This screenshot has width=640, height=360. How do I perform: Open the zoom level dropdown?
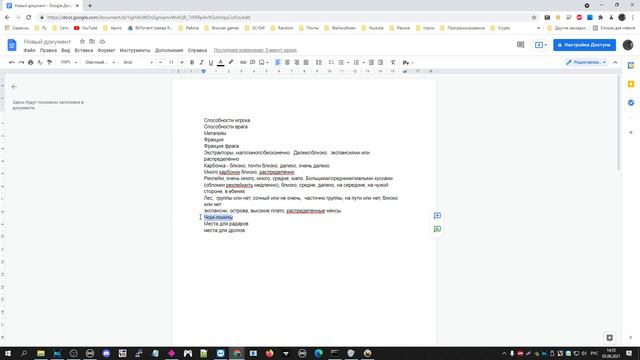pos(69,62)
